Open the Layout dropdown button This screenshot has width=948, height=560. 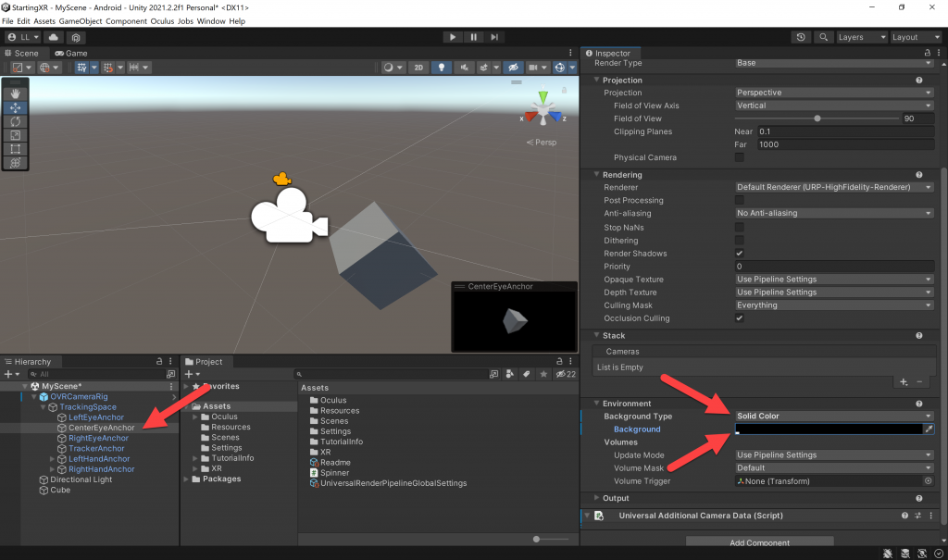tap(916, 37)
